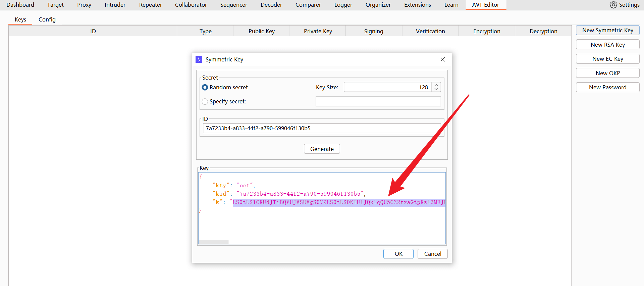Close the Symmetric Key dialog
The width and height of the screenshot is (644, 286).
pos(442,59)
